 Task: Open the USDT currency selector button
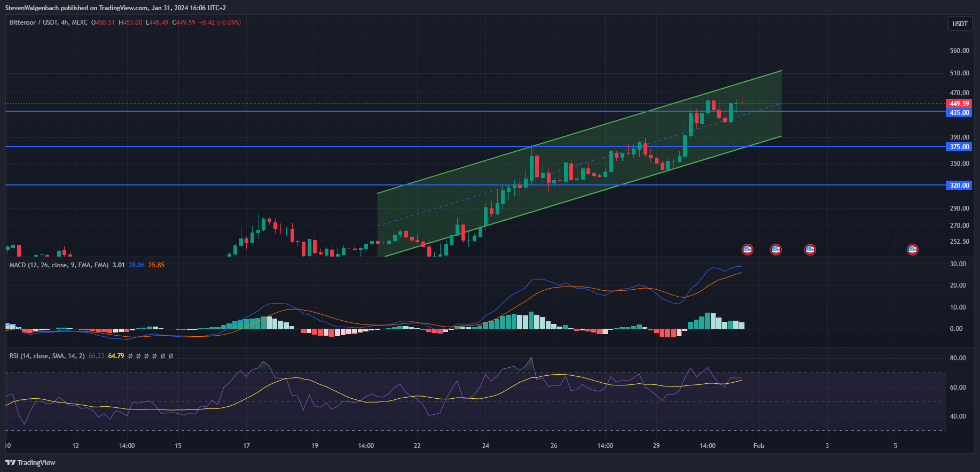coord(960,24)
